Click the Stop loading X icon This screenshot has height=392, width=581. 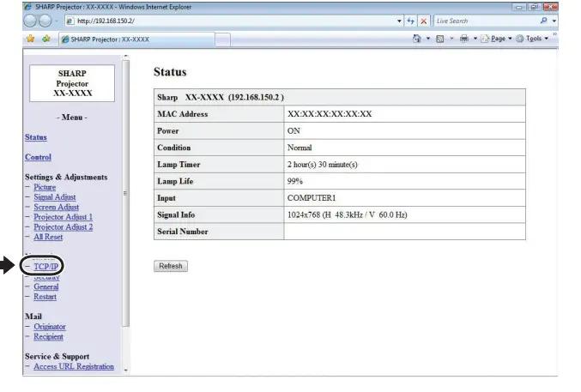point(424,21)
